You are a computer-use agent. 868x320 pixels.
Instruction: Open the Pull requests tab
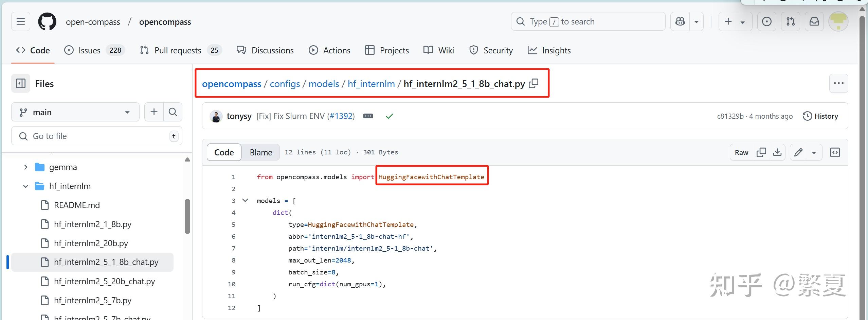[x=177, y=50]
